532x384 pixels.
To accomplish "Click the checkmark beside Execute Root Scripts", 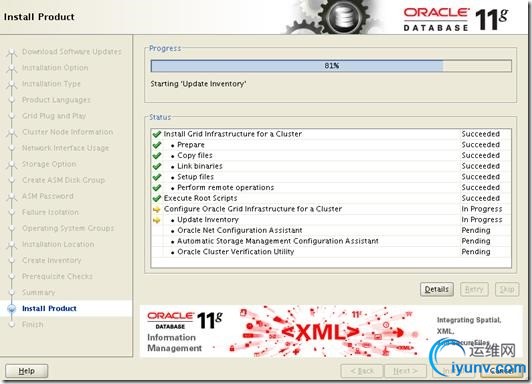I will (157, 198).
